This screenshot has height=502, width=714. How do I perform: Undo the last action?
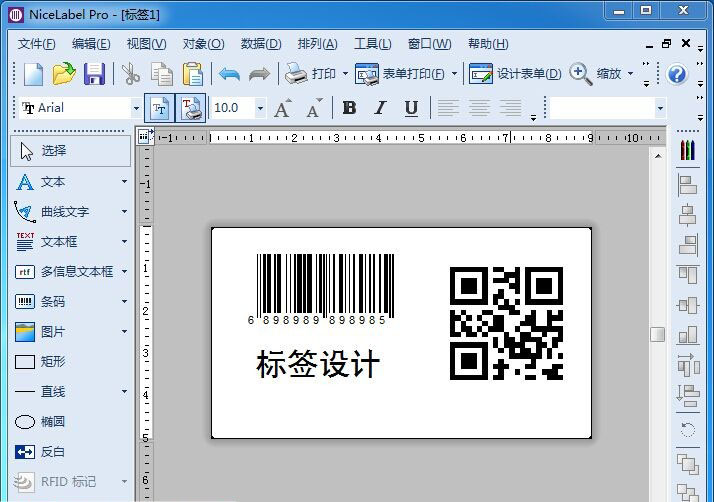click(229, 74)
